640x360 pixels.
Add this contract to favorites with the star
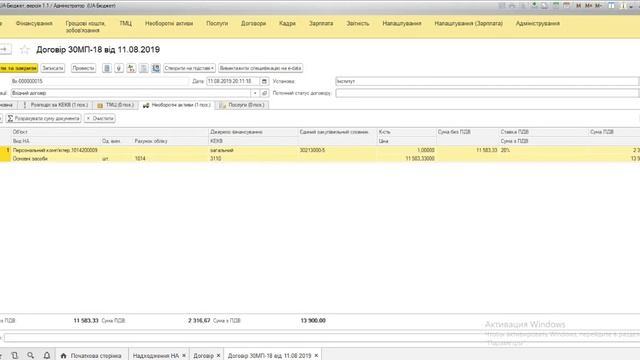(x=24, y=49)
